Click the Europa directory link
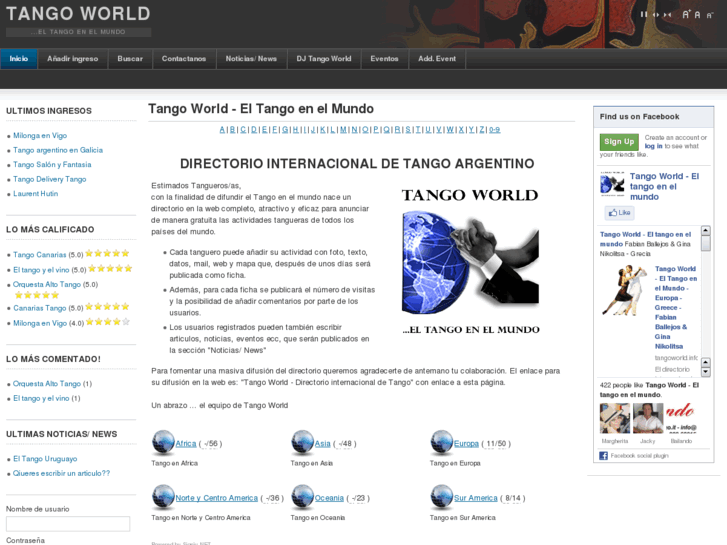The height and width of the screenshot is (545, 727). (466, 443)
